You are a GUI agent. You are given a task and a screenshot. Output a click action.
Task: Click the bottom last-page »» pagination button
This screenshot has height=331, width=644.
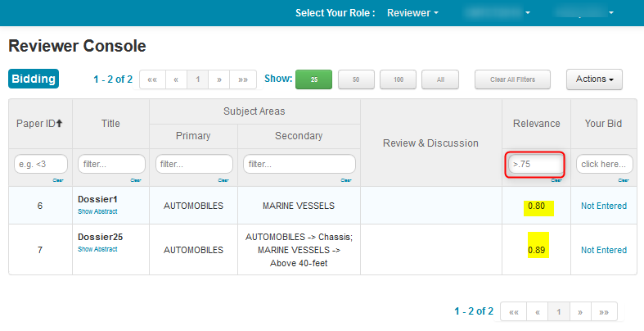604,311
